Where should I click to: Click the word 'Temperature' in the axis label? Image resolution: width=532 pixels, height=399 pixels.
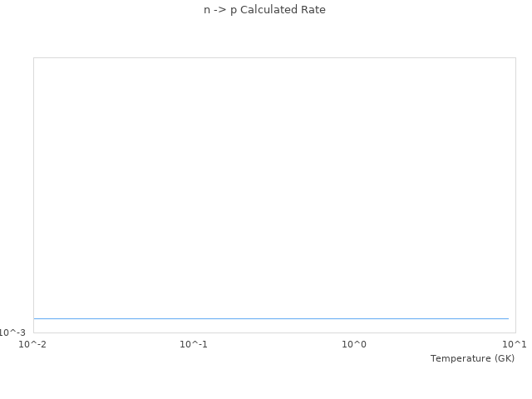click(460, 358)
